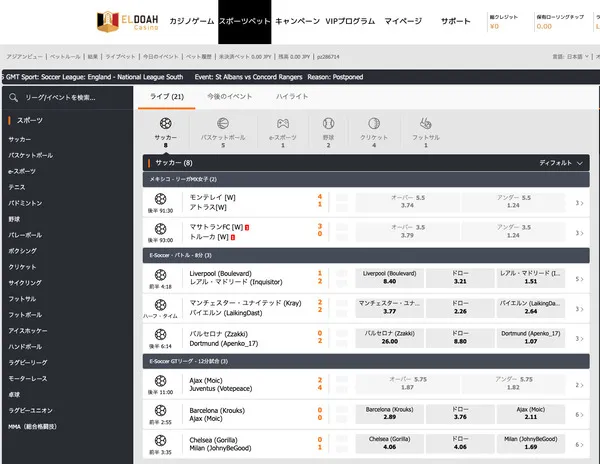This screenshot has width=600, height=464.
Task: Select the サッカー (soccer) ball category icon
Action: (166, 125)
